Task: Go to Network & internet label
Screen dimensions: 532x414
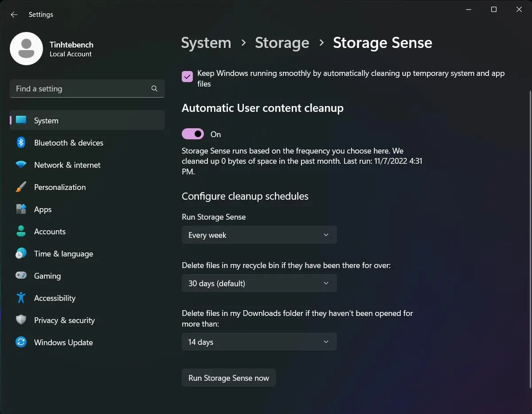Action: [x=67, y=165]
